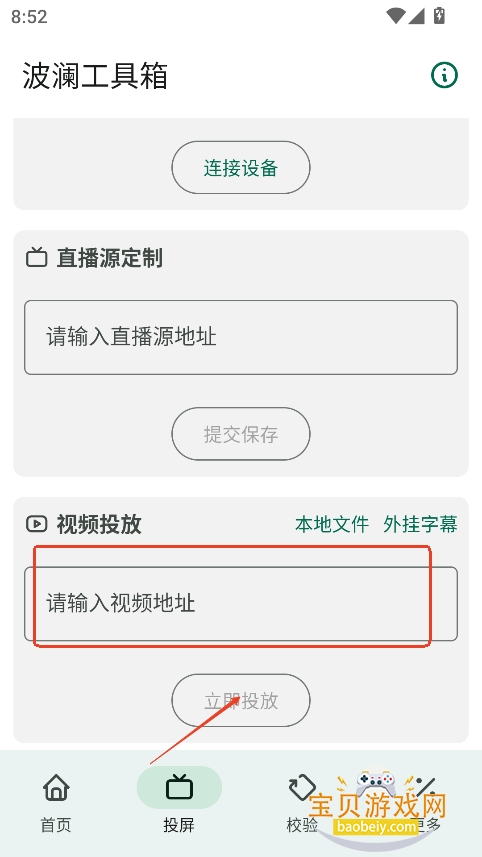Tap the Wi-Fi signal status icon
Image resolution: width=482 pixels, height=857 pixels.
(x=396, y=16)
